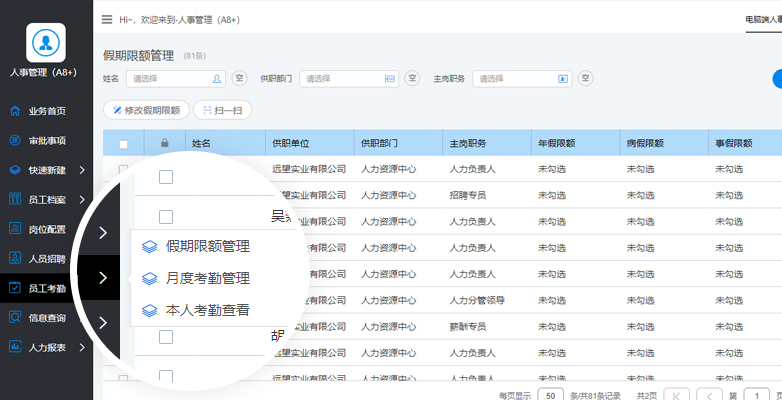Click the 人员招聘 sidebar icon
Image resolution: width=782 pixels, height=400 pixels.
pos(14,258)
